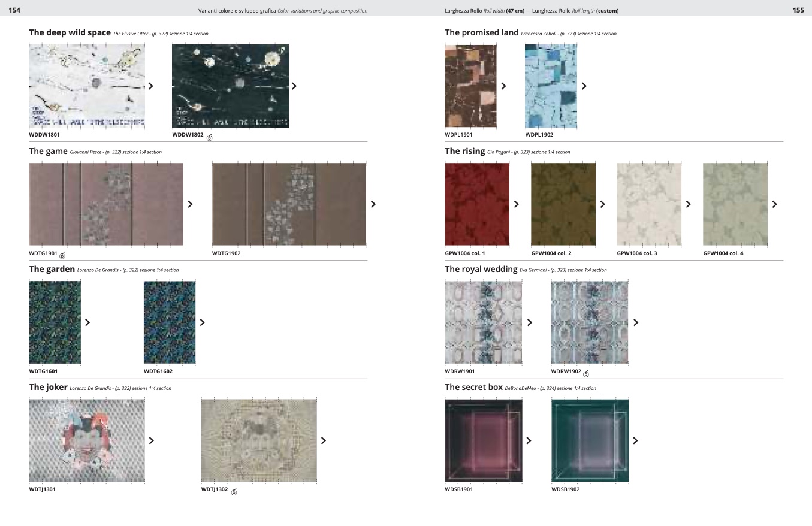Click arrow beside the WDSB1902 teal box sample
This screenshot has width=812, height=526.
[x=635, y=441]
